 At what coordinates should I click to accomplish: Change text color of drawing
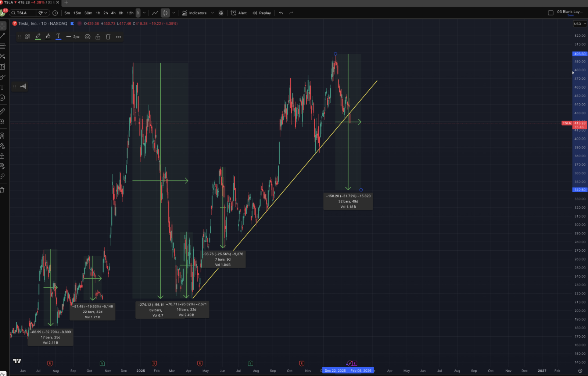58,36
